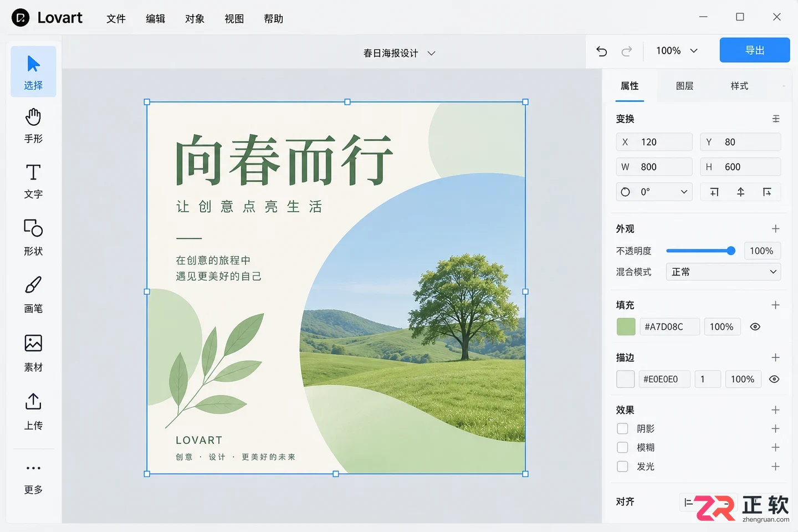This screenshot has width=798, height=532.
Task: Click the redo arrow icon
Action: click(x=627, y=51)
